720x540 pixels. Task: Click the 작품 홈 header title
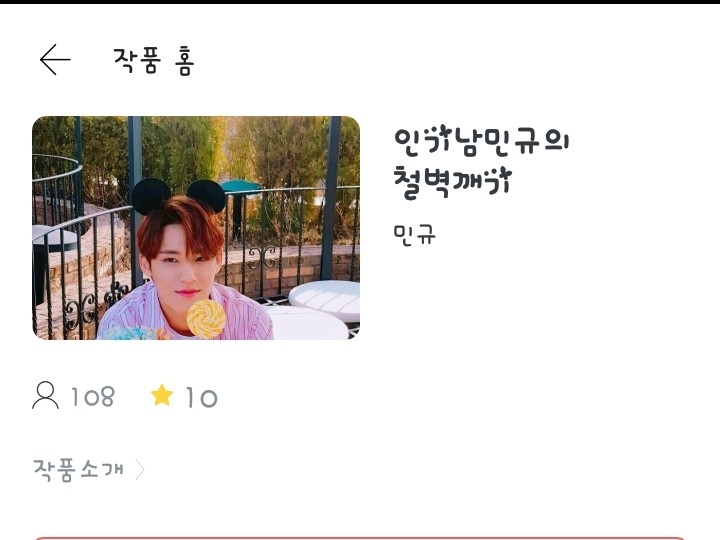pyautogui.click(x=154, y=61)
